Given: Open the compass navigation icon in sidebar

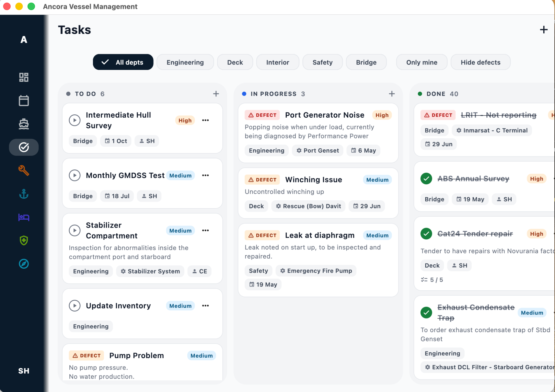Looking at the screenshot, I should [x=24, y=264].
